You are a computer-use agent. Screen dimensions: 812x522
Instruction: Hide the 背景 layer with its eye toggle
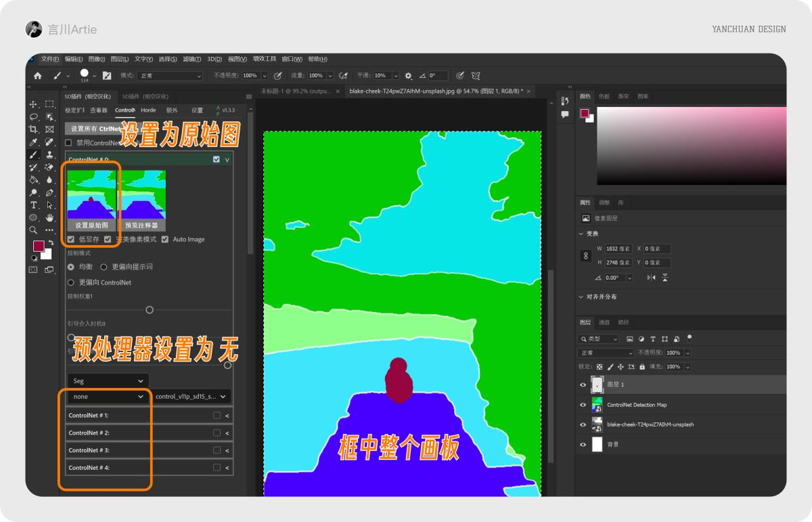(582, 445)
